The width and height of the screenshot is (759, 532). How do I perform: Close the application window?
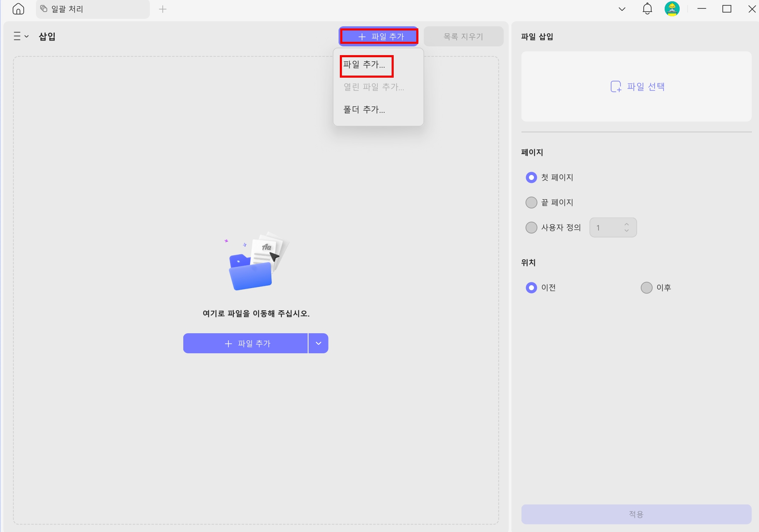(752, 9)
